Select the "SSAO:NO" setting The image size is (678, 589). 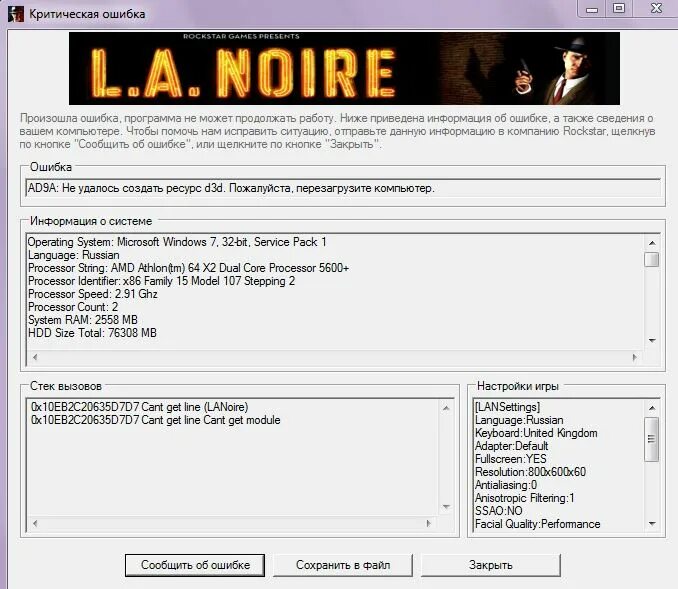pos(499,511)
